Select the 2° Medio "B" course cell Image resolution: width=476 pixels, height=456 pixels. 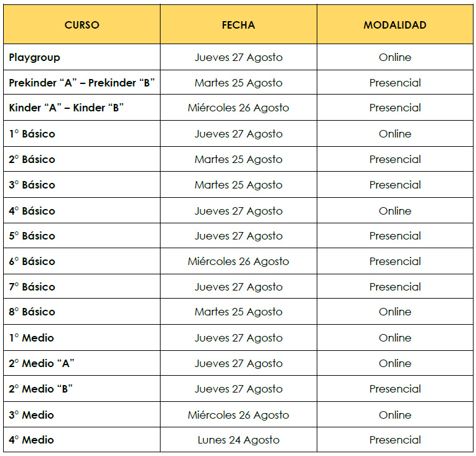(82, 389)
